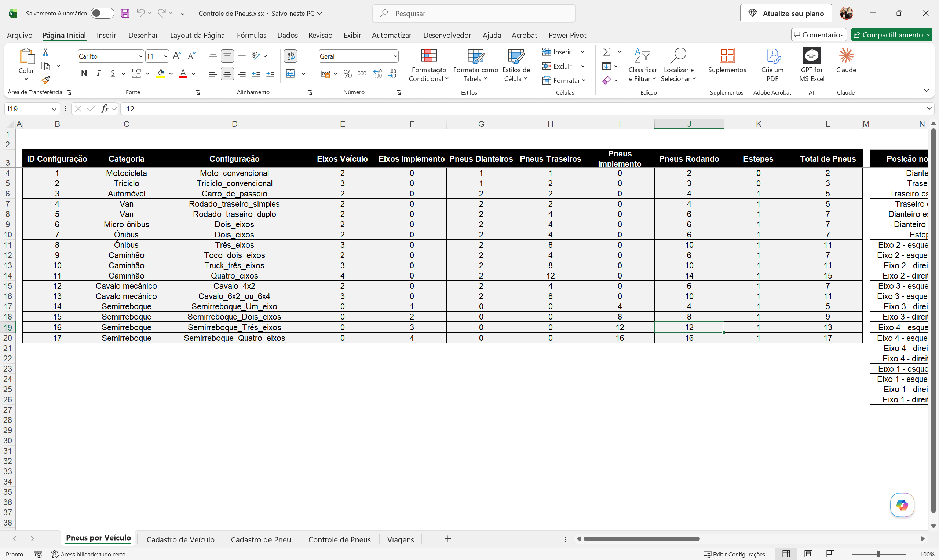Click the Exibir Configurações button
This screenshot has width=939, height=560.
pyautogui.click(x=734, y=554)
